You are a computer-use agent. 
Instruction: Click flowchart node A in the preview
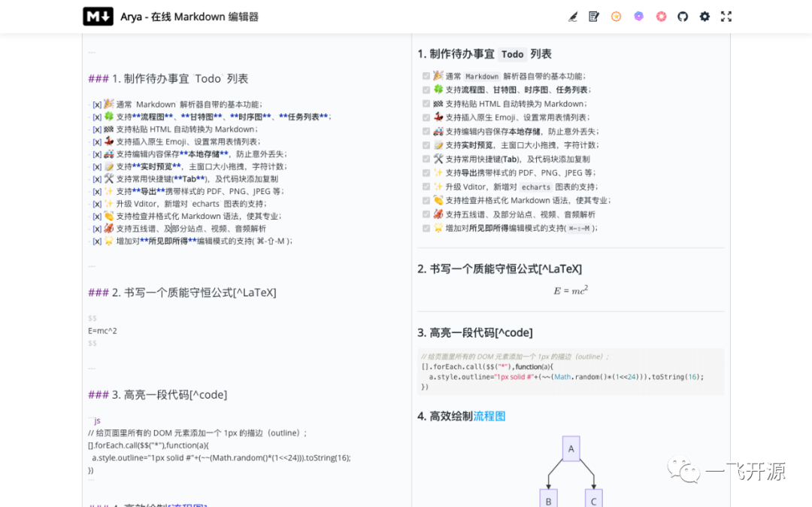(571, 448)
